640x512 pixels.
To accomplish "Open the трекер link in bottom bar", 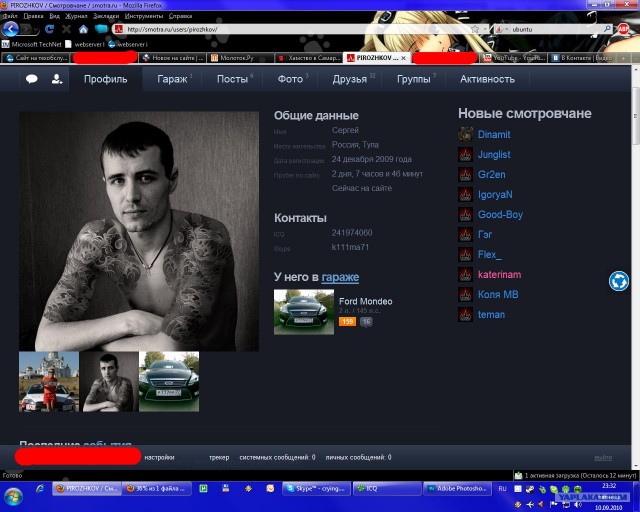I will (x=219, y=457).
